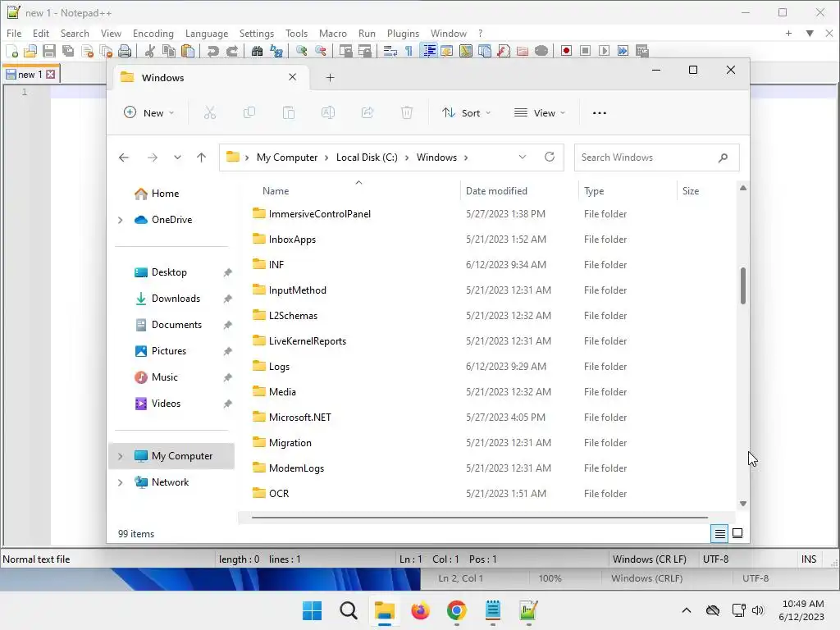840x630 pixels.
Task: Click My Computer in address breadcrumb
Action: pos(287,157)
